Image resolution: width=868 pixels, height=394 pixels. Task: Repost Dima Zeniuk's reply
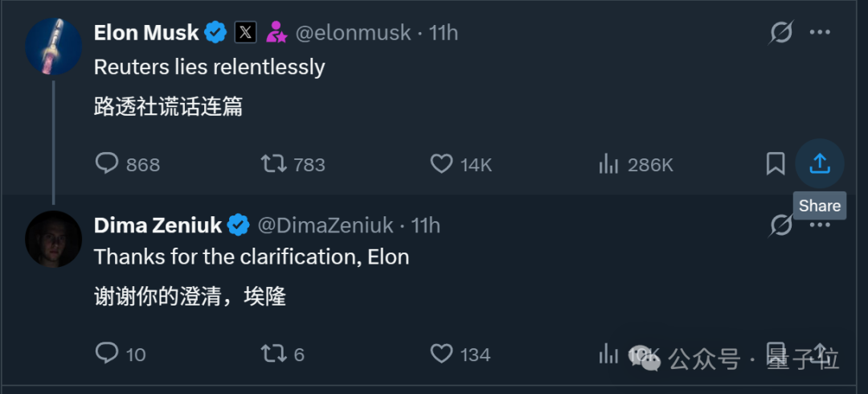(x=274, y=353)
